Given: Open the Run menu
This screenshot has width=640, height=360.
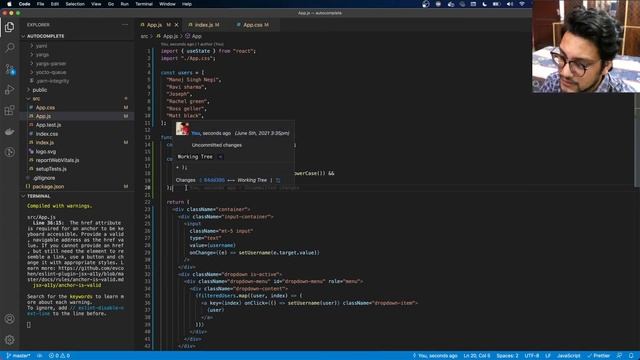Looking at the screenshot, I should pos(124,4).
